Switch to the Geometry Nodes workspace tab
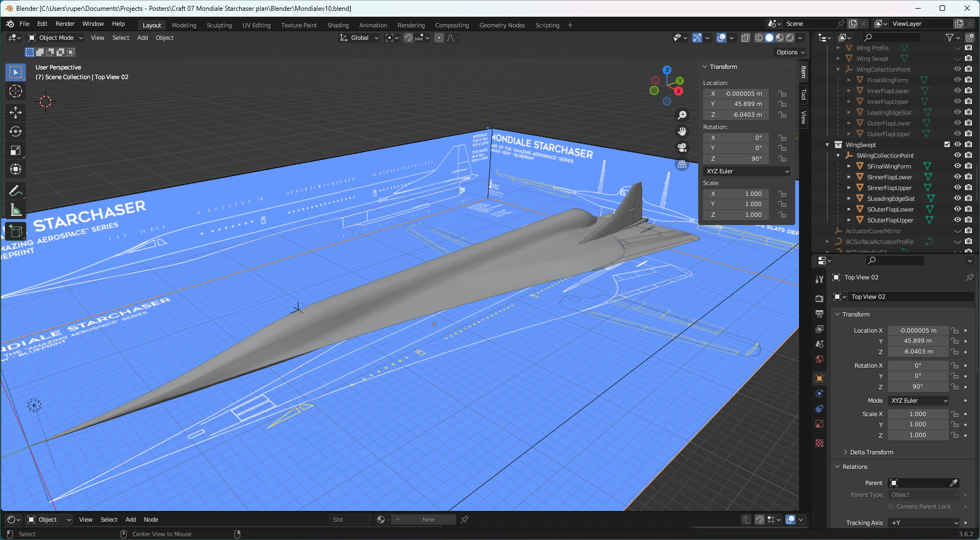This screenshot has width=980, height=540. pos(502,25)
